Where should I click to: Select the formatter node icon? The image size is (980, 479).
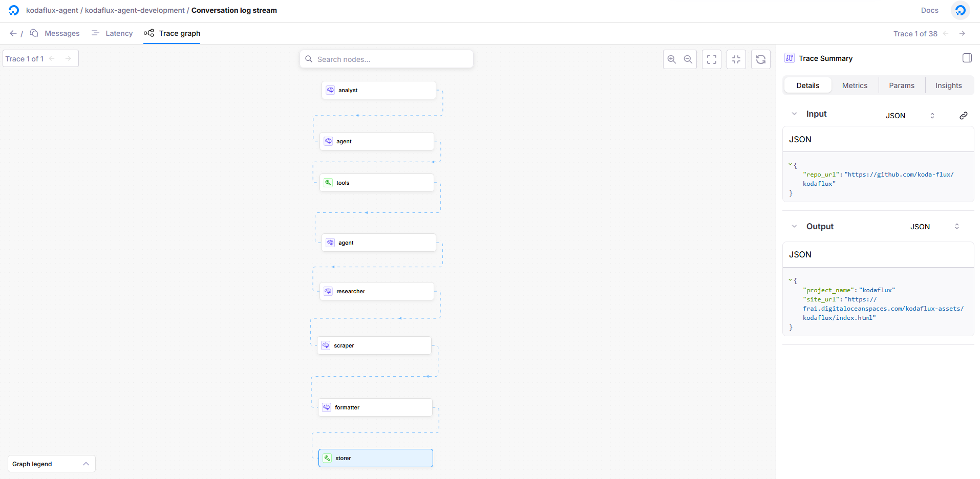[327, 407]
